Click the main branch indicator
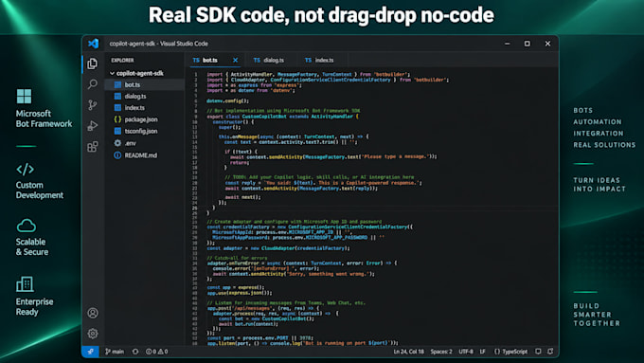Image resolution: width=644 pixels, height=363 pixels. point(115,352)
